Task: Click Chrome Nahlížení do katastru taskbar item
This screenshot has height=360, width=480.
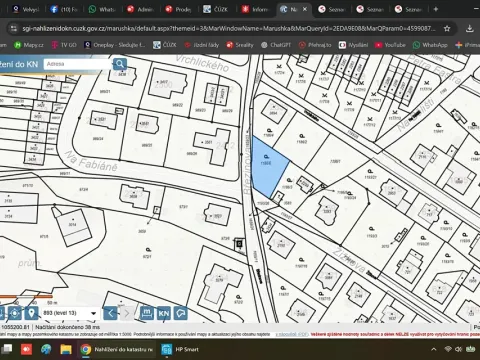Action: pos(116,349)
